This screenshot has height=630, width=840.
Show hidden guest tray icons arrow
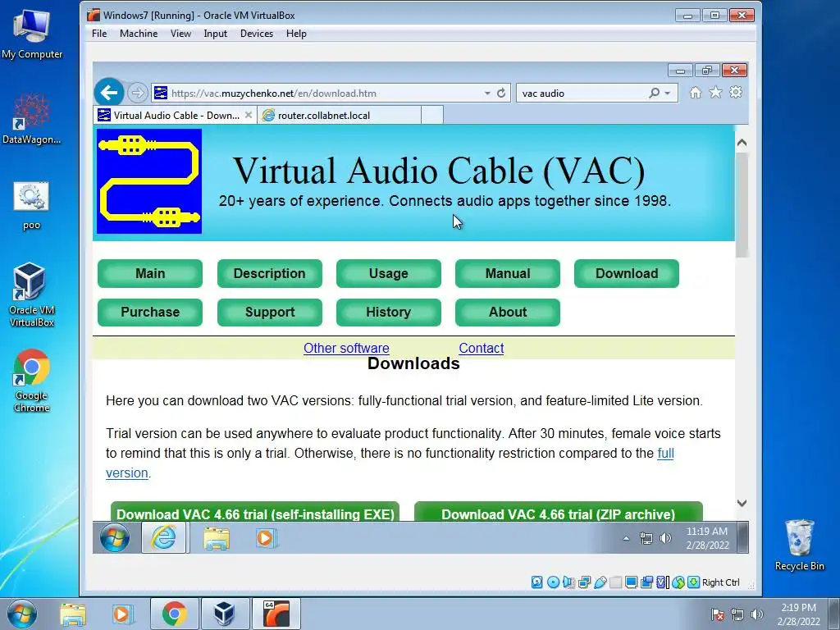pyautogui.click(x=626, y=538)
